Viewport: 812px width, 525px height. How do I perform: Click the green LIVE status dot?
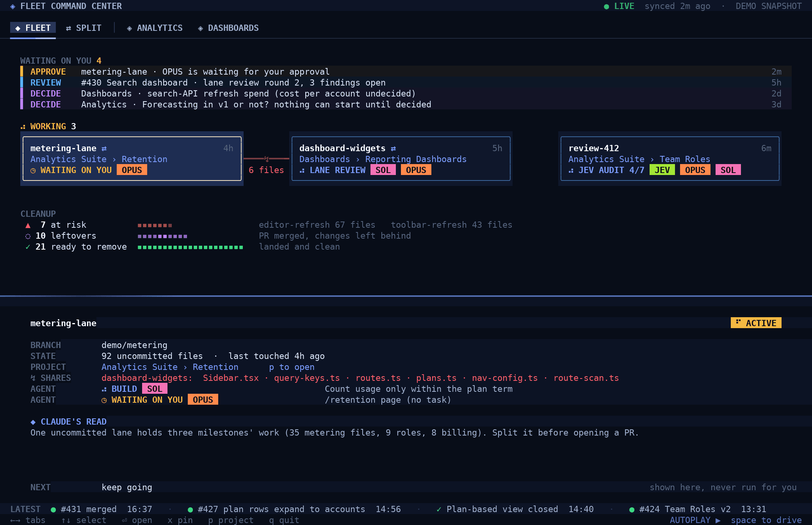click(x=606, y=7)
